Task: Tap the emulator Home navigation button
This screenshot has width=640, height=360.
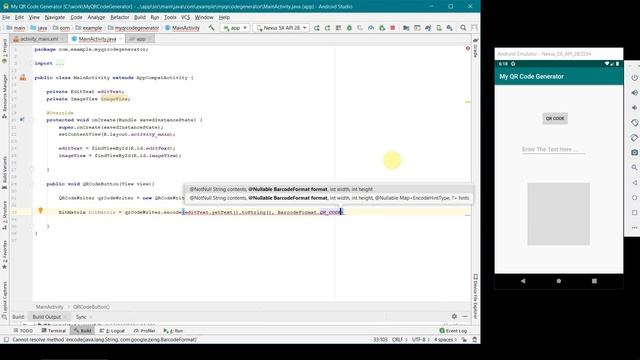Action: (559, 281)
